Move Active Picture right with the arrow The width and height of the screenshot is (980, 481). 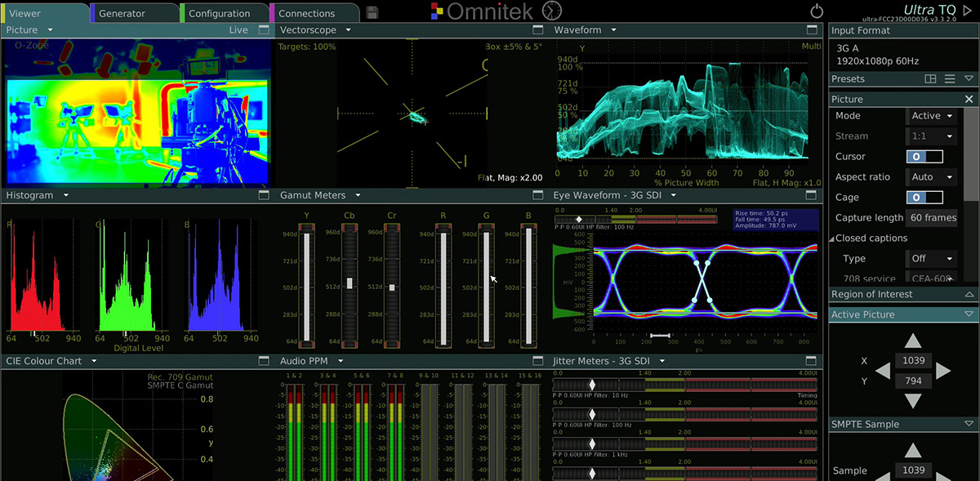[943, 372]
